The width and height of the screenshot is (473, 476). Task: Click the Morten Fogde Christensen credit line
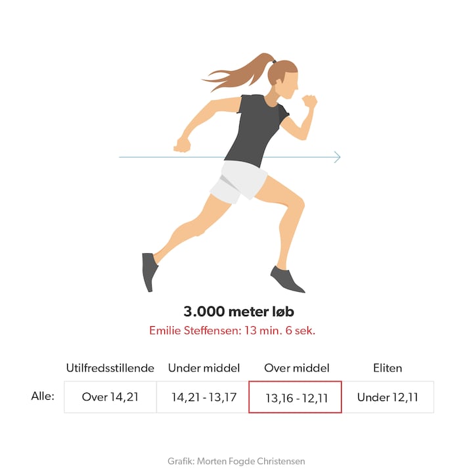[x=236, y=462]
